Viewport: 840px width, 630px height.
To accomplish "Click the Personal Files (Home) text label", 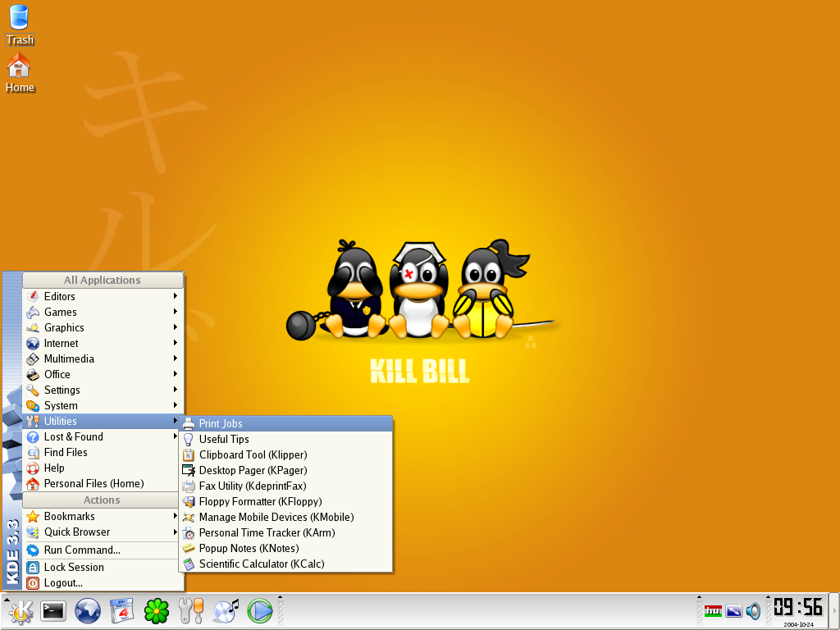I will point(94,483).
